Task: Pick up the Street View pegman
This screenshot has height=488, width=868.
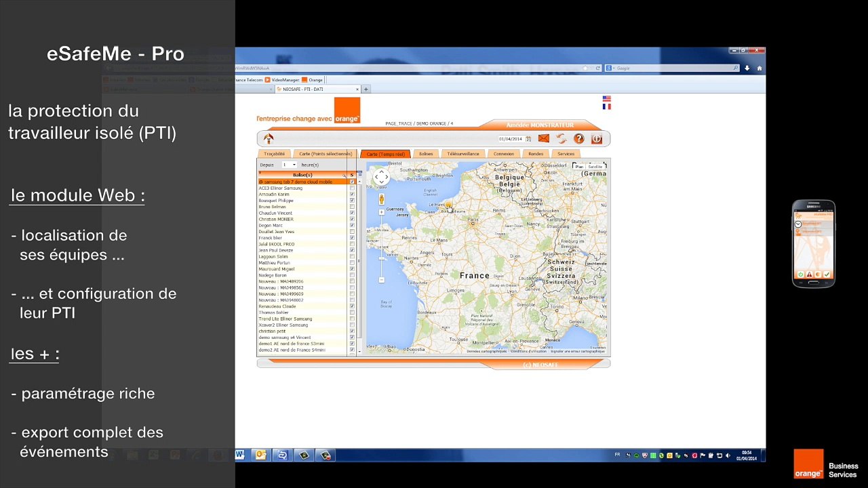Action: 381,199
